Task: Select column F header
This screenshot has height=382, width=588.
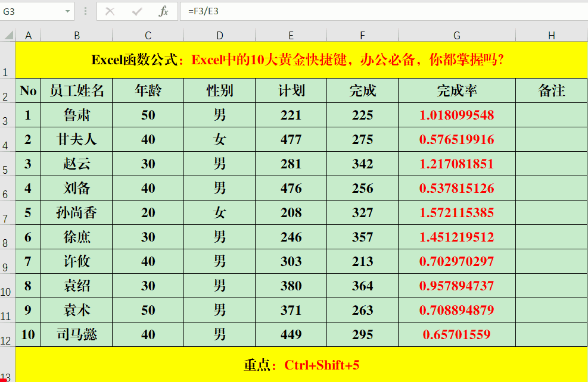Action: pos(363,36)
